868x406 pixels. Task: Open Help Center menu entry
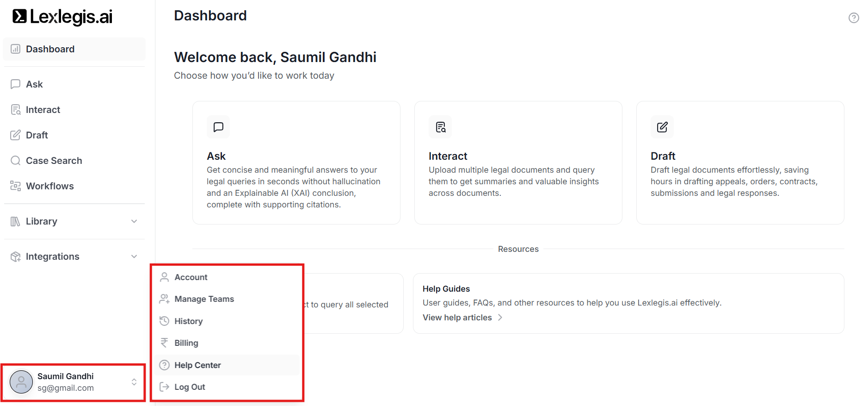pyautogui.click(x=197, y=365)
